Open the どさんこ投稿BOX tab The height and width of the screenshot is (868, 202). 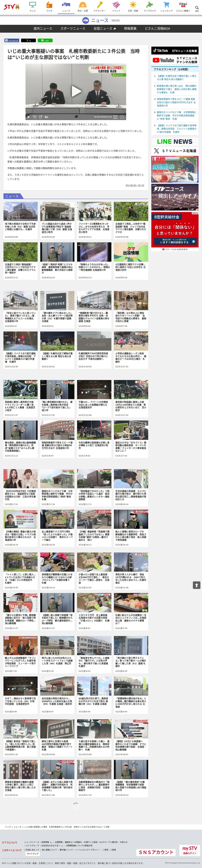tap(157, 29)
